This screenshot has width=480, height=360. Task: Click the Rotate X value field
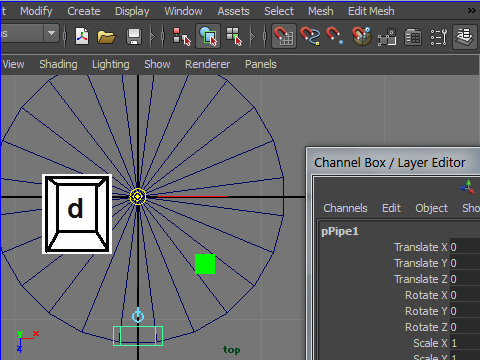click(x=465, y=295)
